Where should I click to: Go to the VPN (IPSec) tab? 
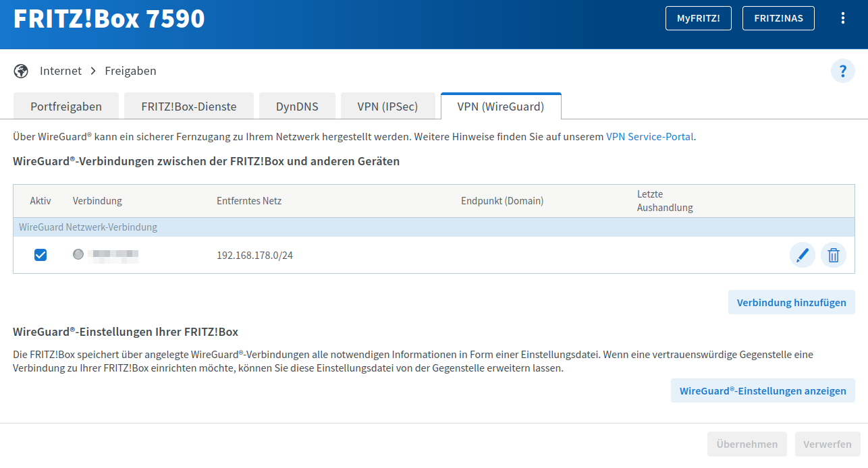point(387,107)
